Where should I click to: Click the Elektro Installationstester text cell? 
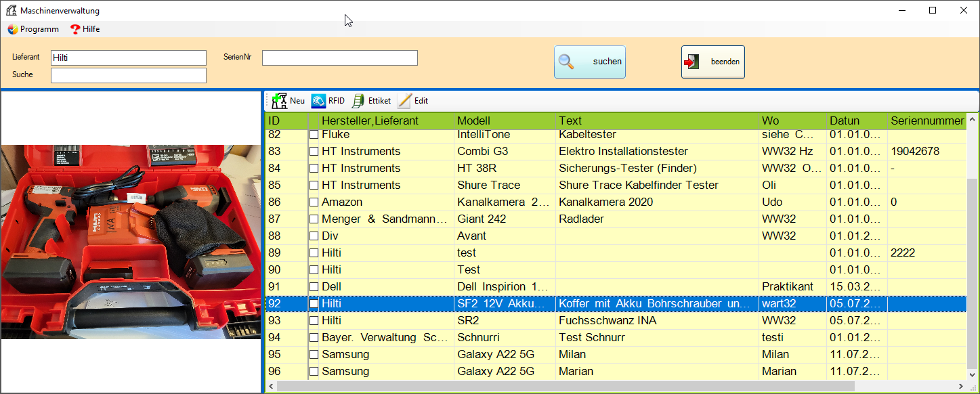pyautogui.click(x=657, y=152)
